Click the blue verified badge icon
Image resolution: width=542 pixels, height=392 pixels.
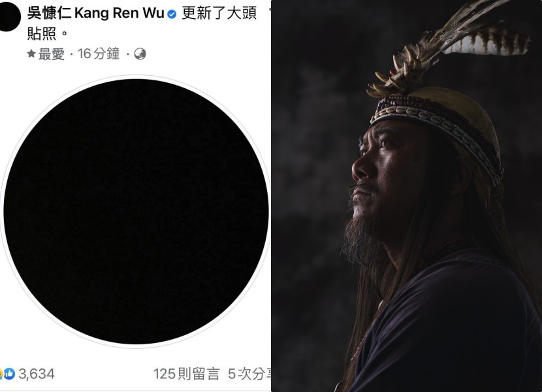(x=172, y=14)
